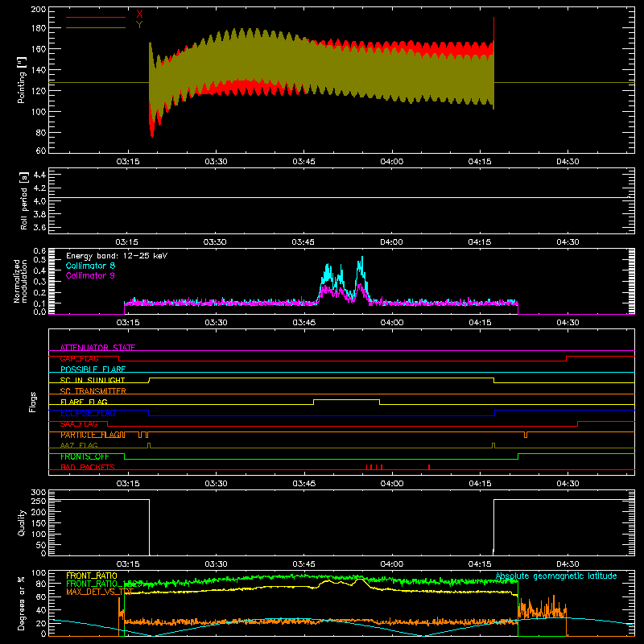This screenshot has width=644, height=644.
Task: Click the '200' tick label on Pointing axis
Action: [38, 10]
